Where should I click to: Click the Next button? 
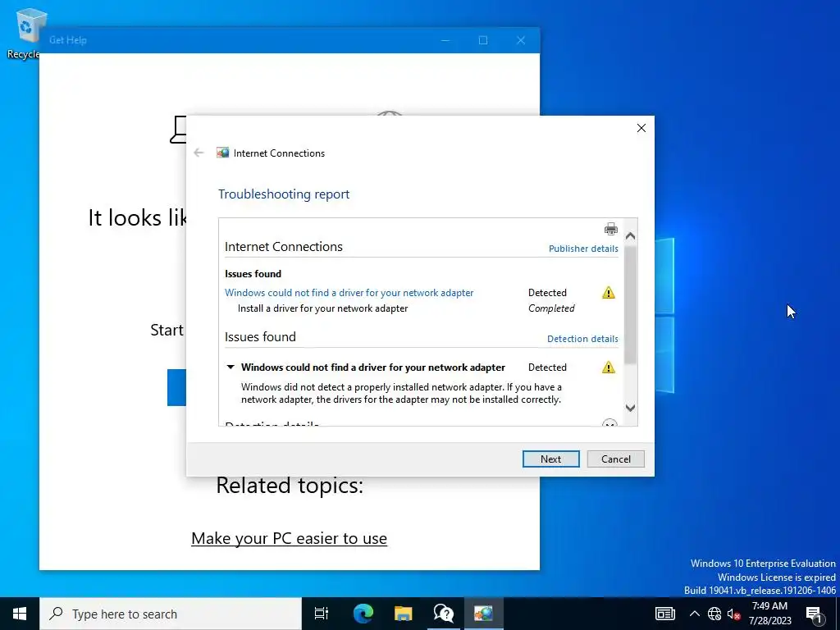click(550, 459)
